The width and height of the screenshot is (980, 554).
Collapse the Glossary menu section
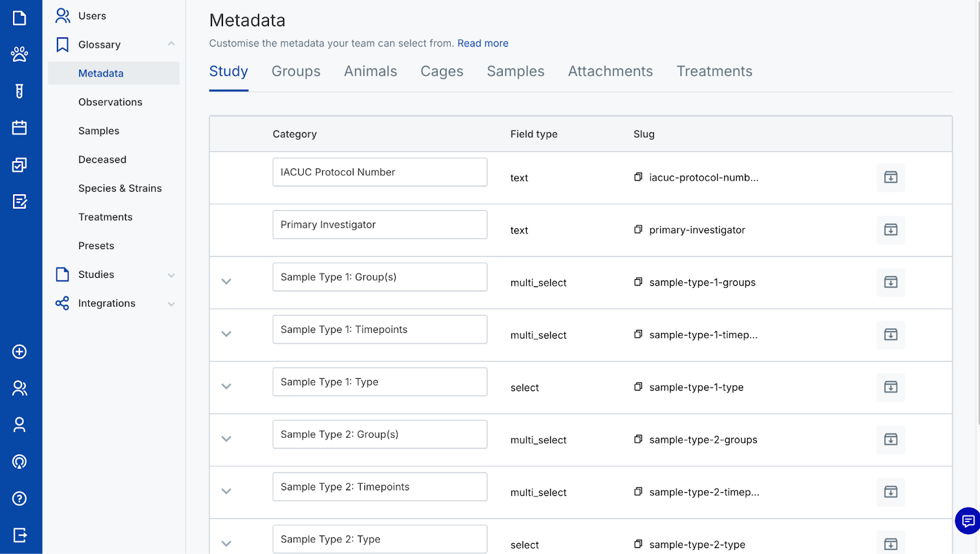tap(171, 44)
